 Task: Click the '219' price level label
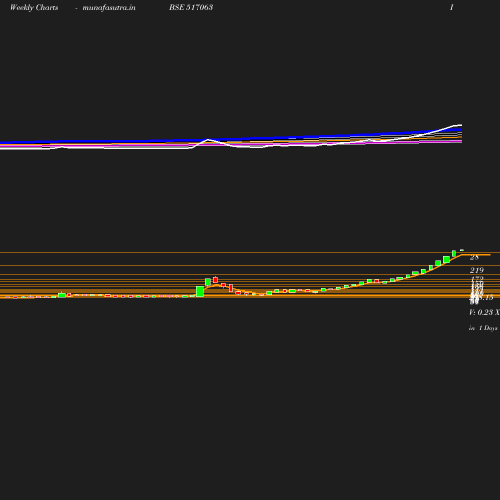click(477, 270)
